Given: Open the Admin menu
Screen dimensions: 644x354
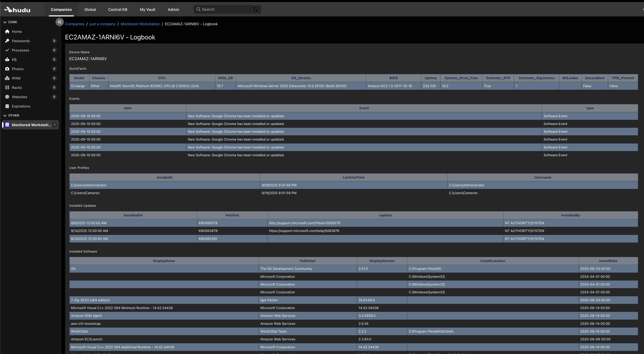Looking at the screenshot, I should pyautogui.click(x=173, y=10).
